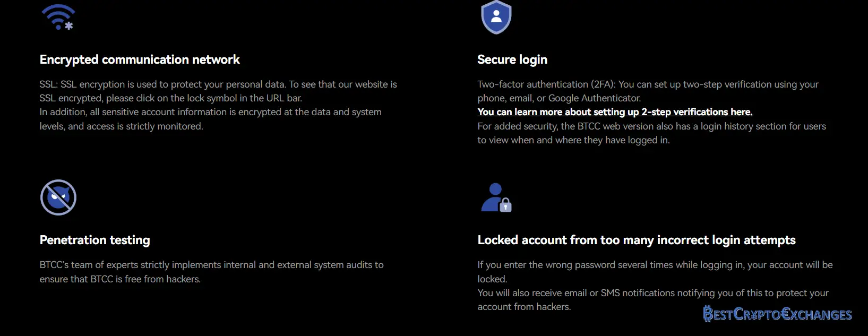Click the wrong password lockout sentence

pyautogui.click(x=655, y=265)
